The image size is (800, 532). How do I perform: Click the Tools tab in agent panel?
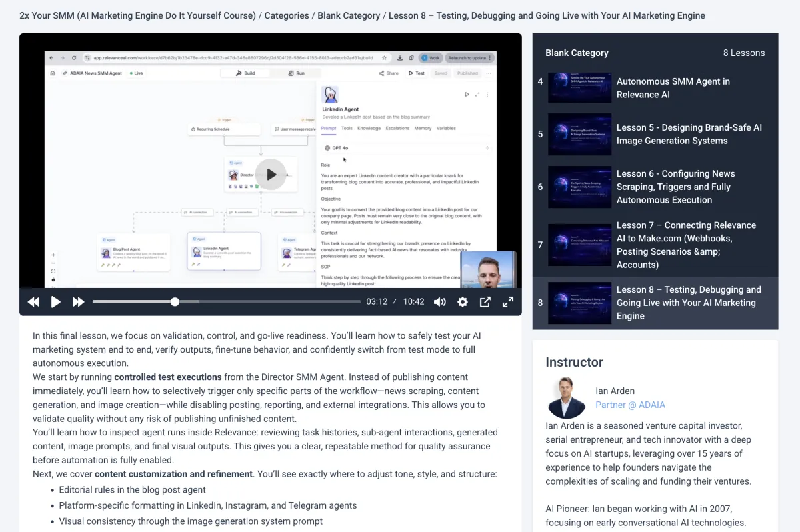347,128
